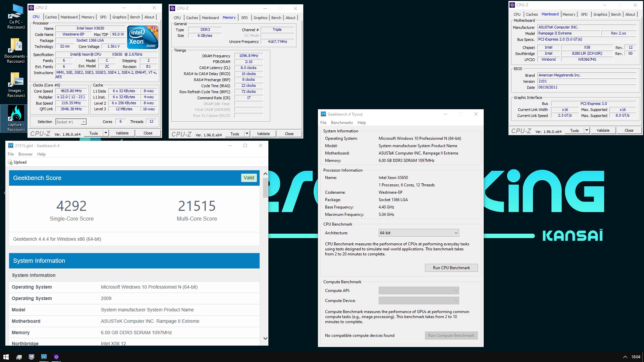Open Benchmarks menu in Geekbench Tryout

(x=342, y=123)
